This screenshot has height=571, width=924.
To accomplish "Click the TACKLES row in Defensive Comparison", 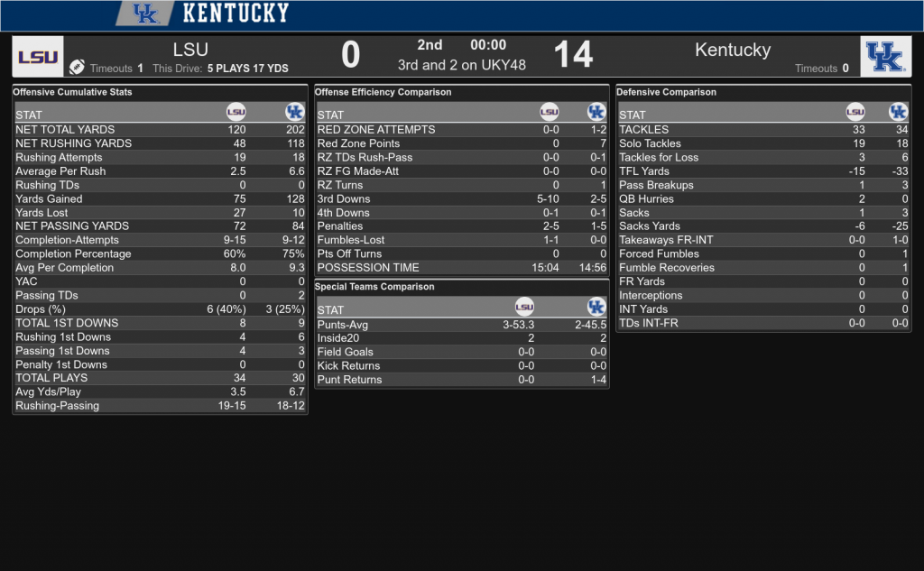I will tap(763, 130).
